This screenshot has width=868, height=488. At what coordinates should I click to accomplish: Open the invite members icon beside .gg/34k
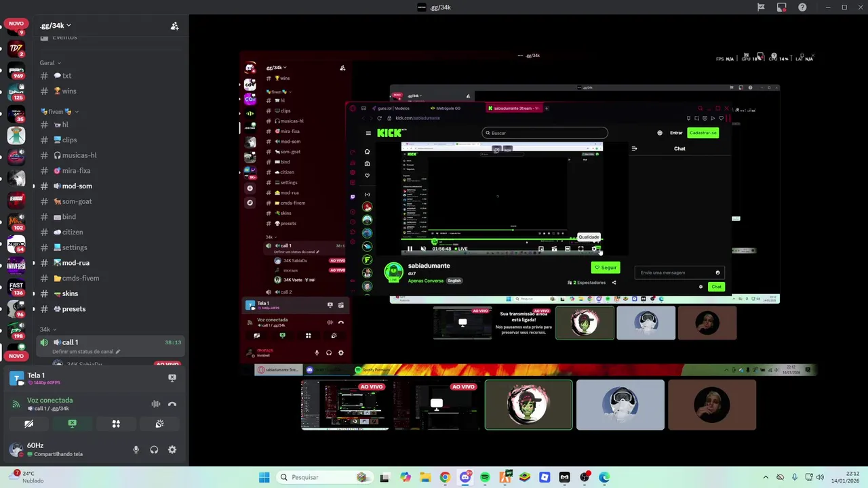[x=174, y=26]
